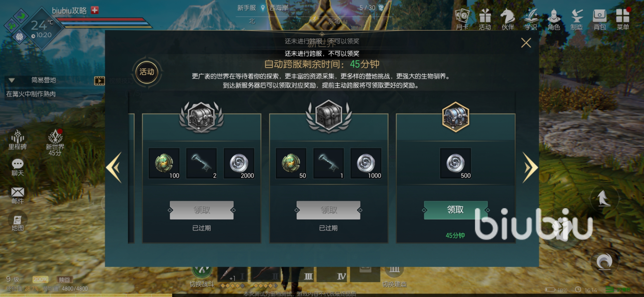Viewport: 644px width, 297px height.
Task: Open the 菜单 main menu grid
Action: point(623,19)
